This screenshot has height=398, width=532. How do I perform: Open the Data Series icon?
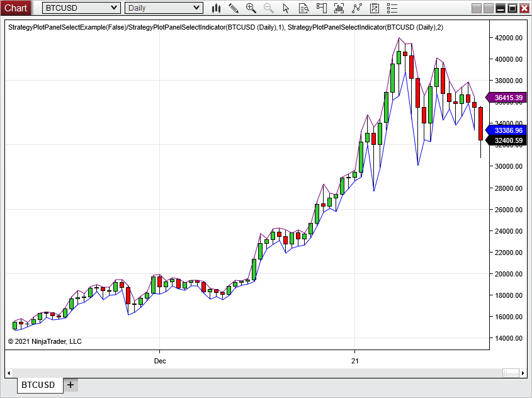coord(339,8)
